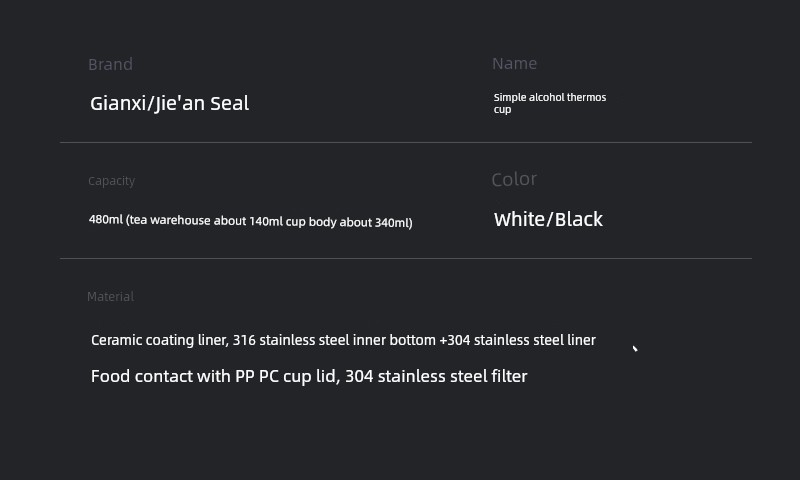Select the Food contact with PP PC line
The image size is (800, 480).
[x=309, y=376]
